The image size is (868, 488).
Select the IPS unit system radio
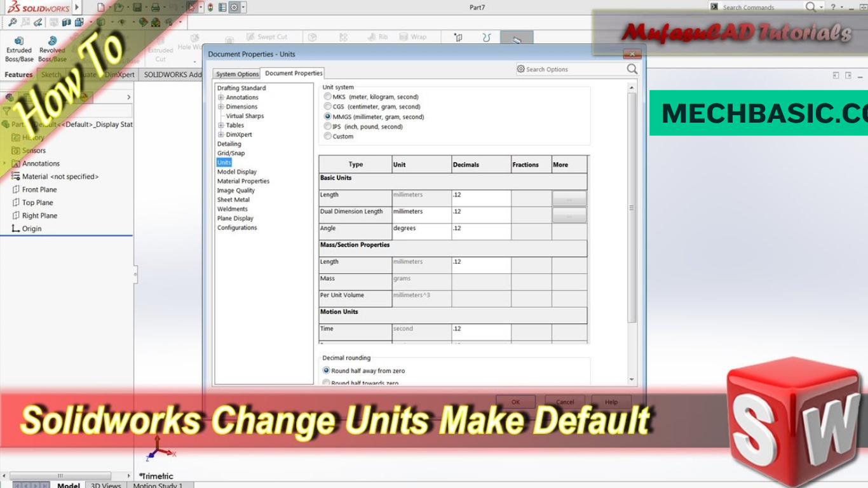pyautogui.click(x=328, y=126)
